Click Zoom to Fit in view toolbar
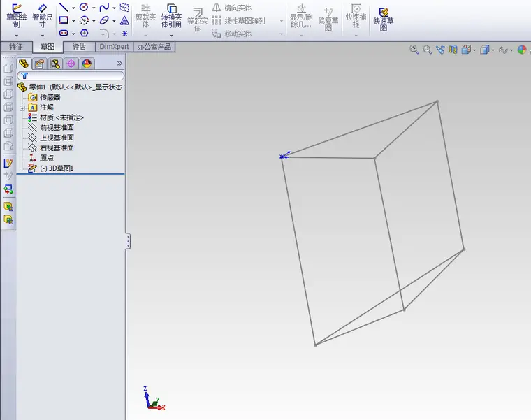Screen dimensions: 531x420 414,50
